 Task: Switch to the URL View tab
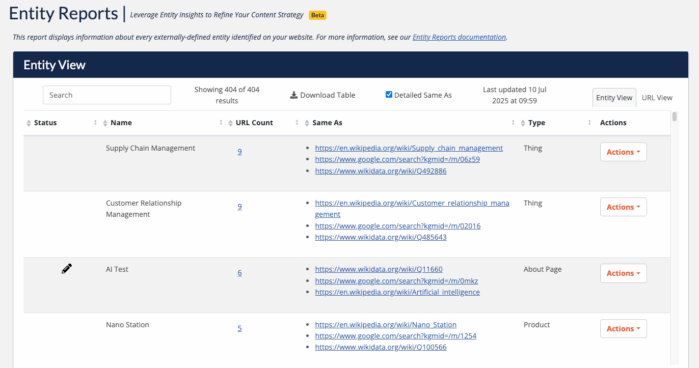[x=657, y=98]
